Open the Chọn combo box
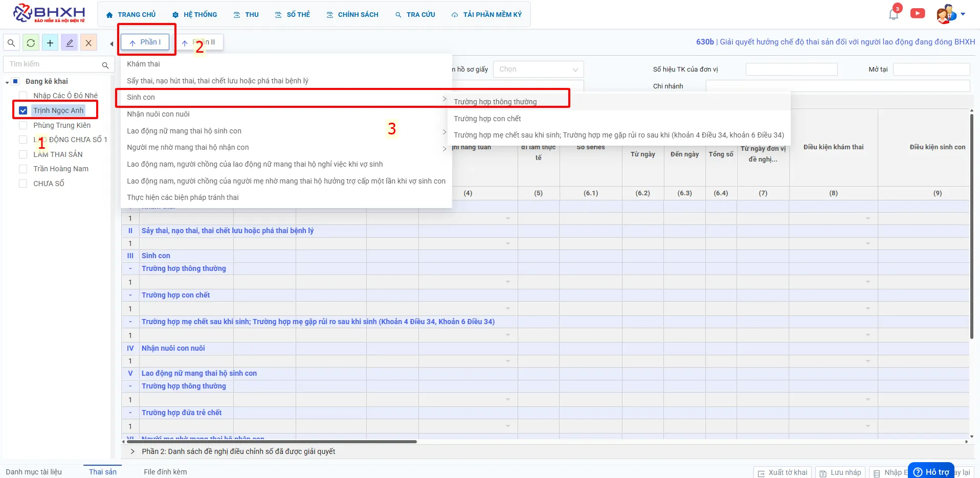The width and height of the screenshot is (980, 478). coord(538,70)
